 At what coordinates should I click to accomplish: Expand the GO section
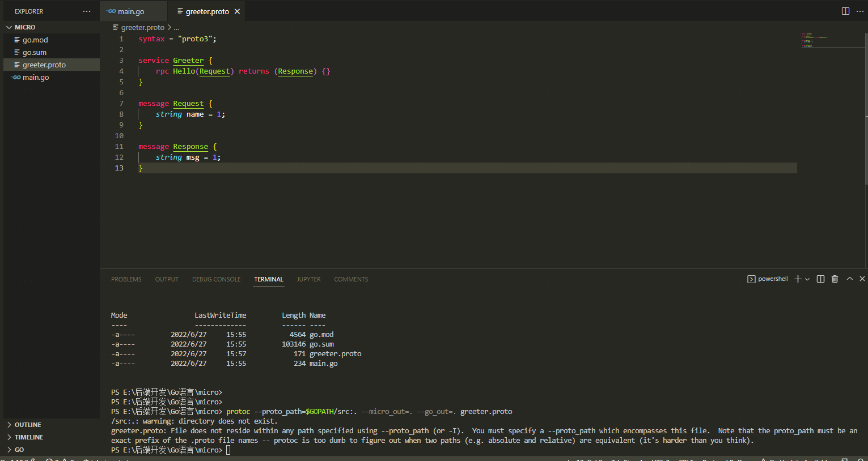[x=19, y=449]
